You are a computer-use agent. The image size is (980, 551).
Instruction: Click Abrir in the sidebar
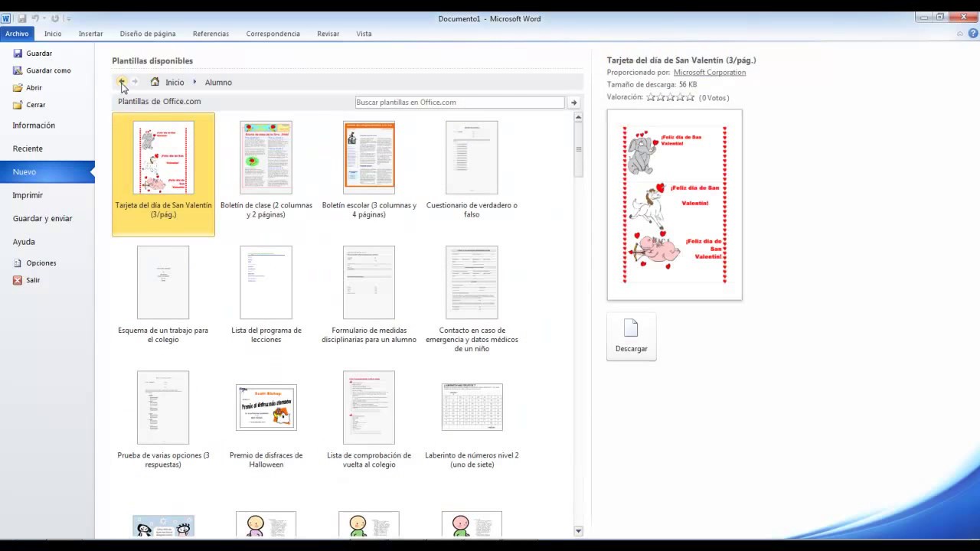(28, 88)
